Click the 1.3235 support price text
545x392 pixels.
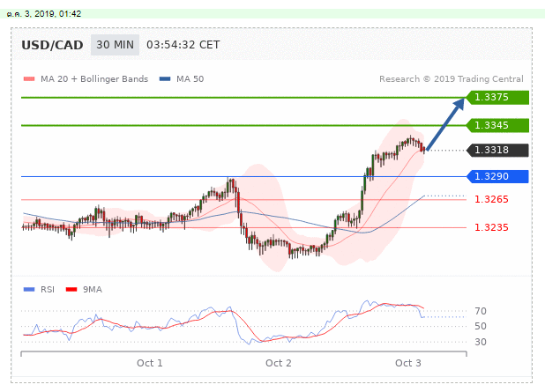pos(491,227)
